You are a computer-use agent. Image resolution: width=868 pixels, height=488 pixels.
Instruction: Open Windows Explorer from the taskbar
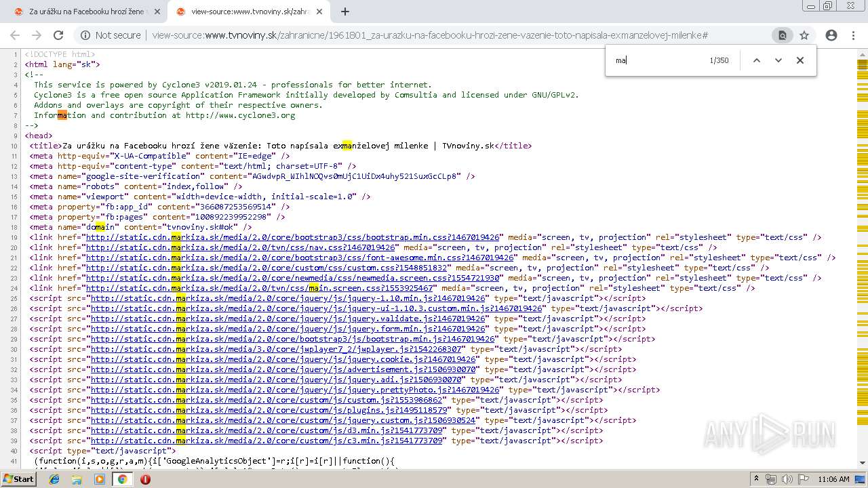[x=77, y=479]
